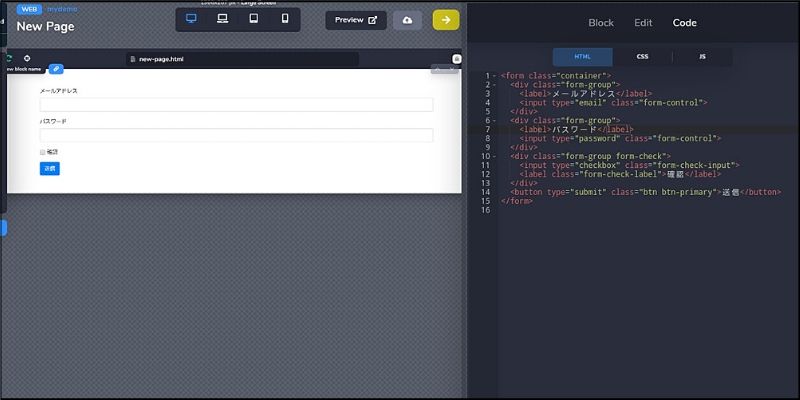Select the HTML code tab
Image resolution: width=800 pixels, height=400 pixels.
[582, 57]
